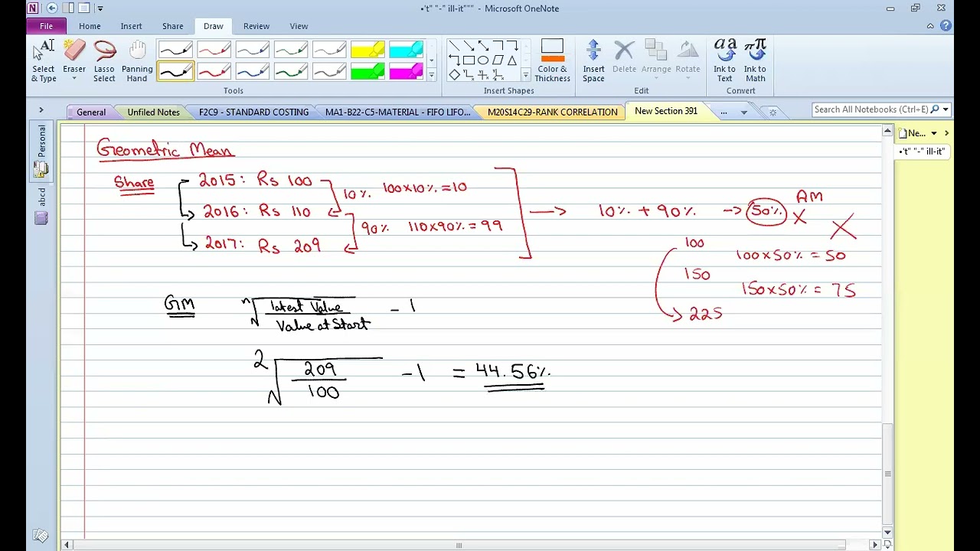Choose the cyan highlighter

406,51
